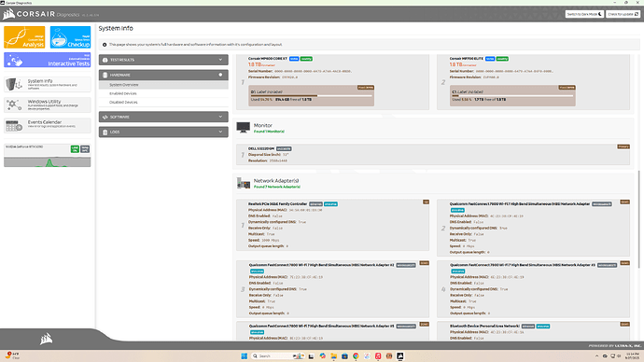The image size is (644, 362).
Task: Collapse the Hardware section
Action: tap(163, 76)
